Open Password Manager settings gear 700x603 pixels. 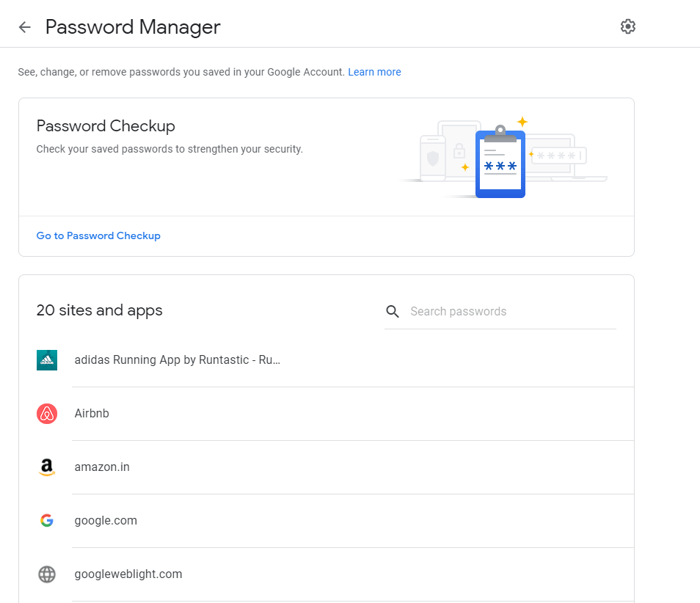point(627,26)
